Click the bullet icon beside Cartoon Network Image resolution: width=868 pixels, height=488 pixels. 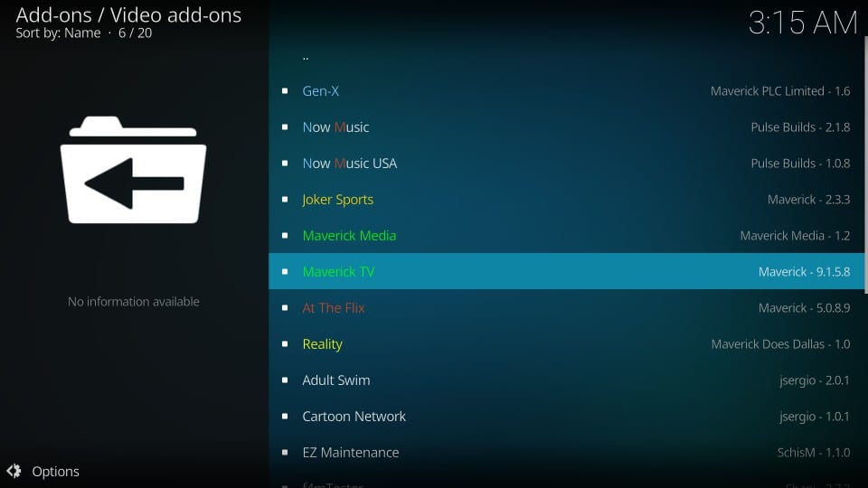[285, 416]
